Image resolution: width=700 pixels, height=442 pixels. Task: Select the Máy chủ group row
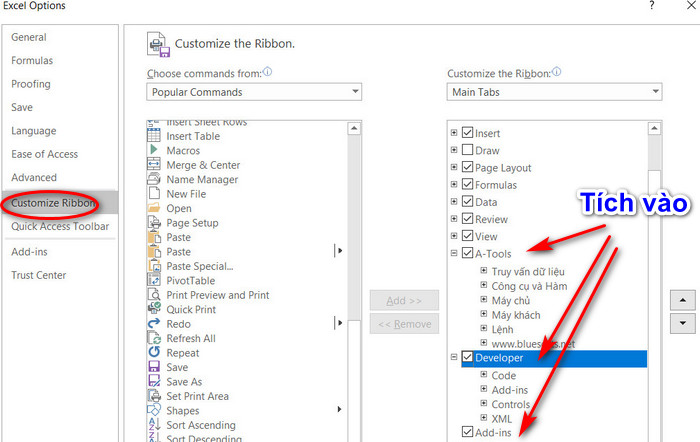click(511, 300)
